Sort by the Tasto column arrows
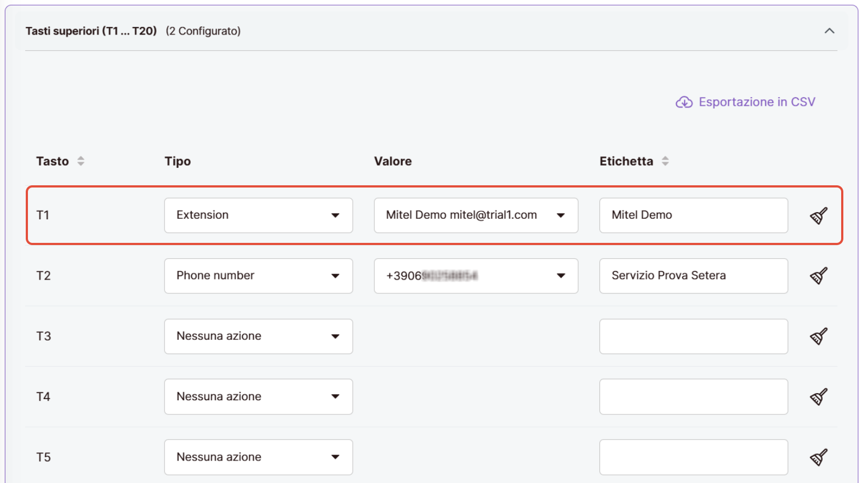Image resolution: width=868 pixels, height=483 pixels. click(x=81, y=161)
